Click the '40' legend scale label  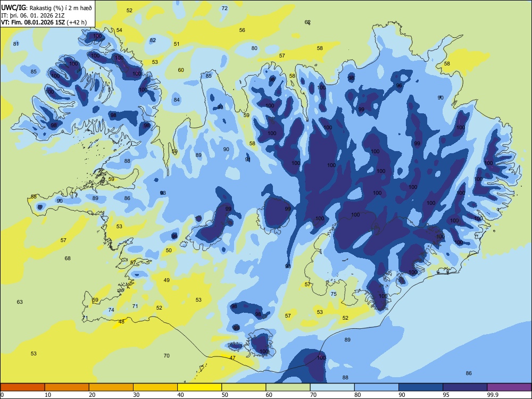181,395
